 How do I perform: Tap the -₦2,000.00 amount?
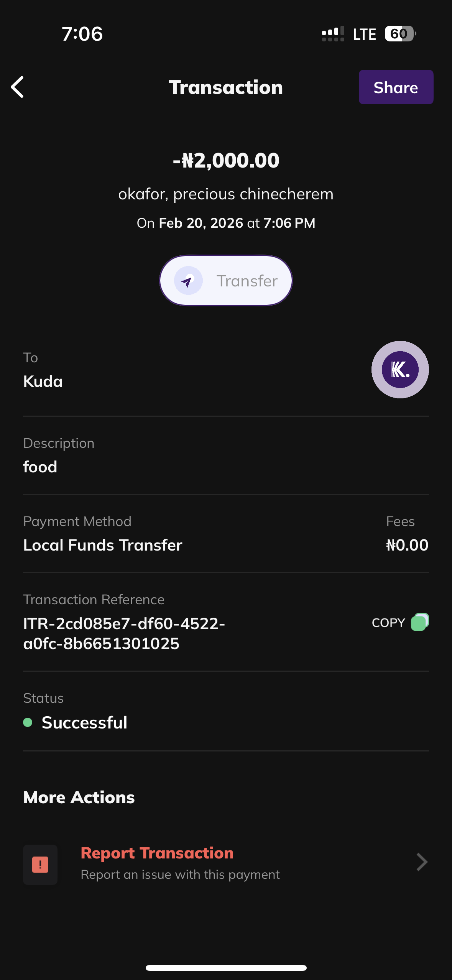tap(226, 160)
